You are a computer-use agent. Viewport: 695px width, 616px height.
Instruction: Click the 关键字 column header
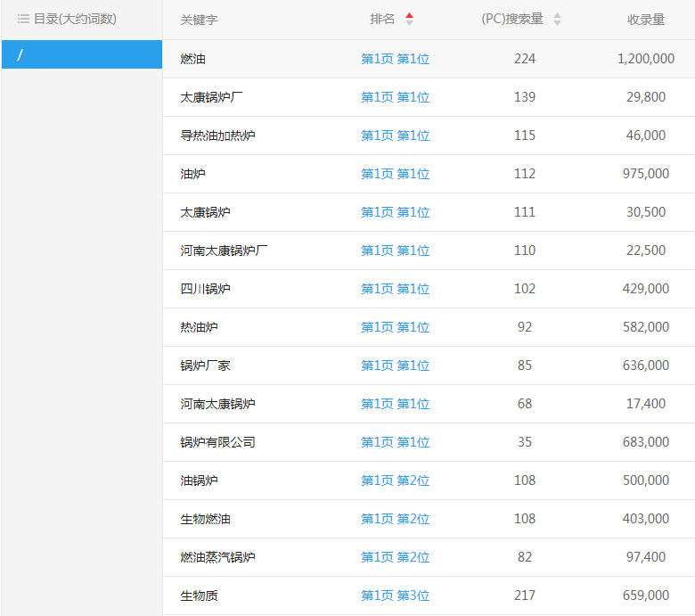(199, 20)
